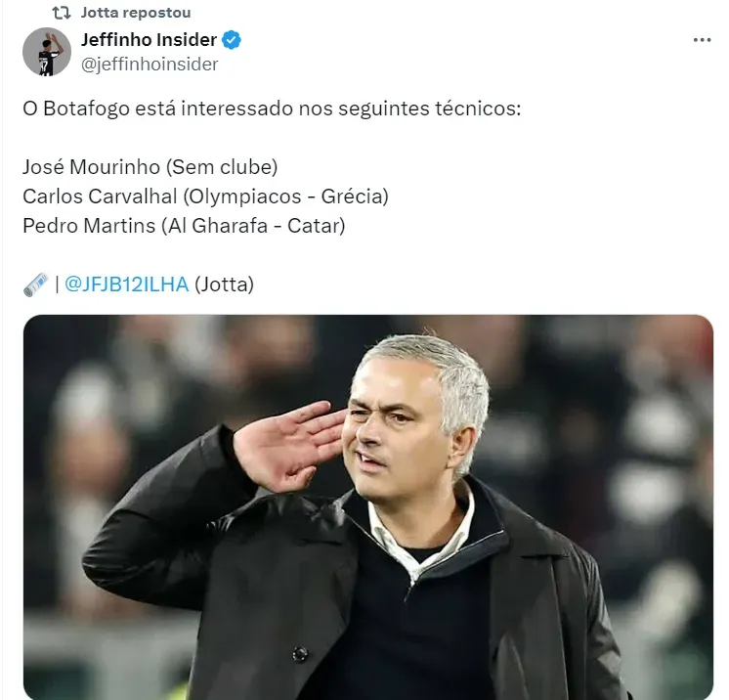Follow the @JFJB12ILHA mention link
The height and width of the screenshot is (700, 729).
[126, 284]
